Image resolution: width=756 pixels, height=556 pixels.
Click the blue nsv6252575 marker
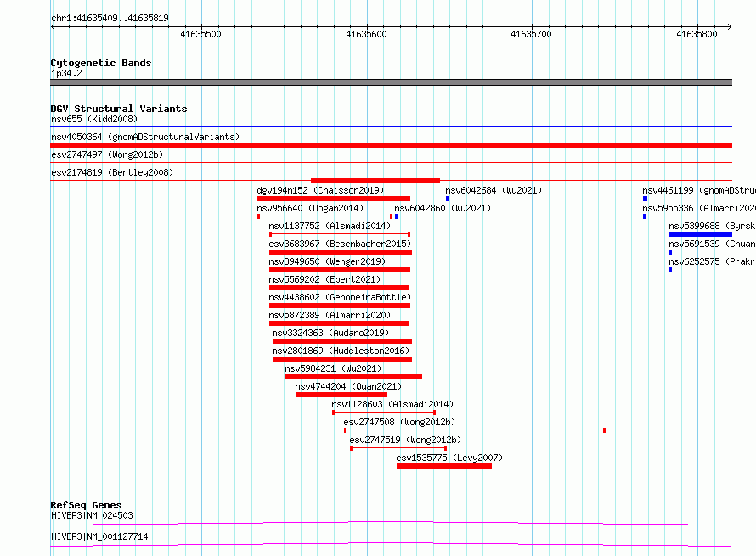pyautogui.click(x=671, y=270)
